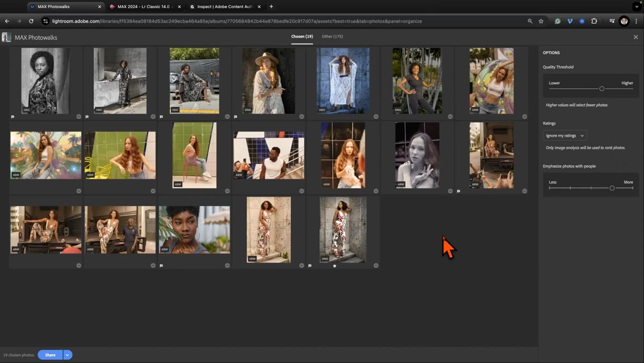Switch to the MAX Photowalks browser tab
Image resolution: width=644 pixels, height=363 pixels.
click(64, 6)
